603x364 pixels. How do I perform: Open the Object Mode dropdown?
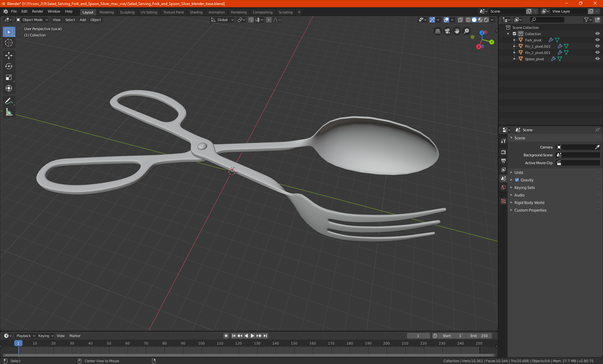32,20
